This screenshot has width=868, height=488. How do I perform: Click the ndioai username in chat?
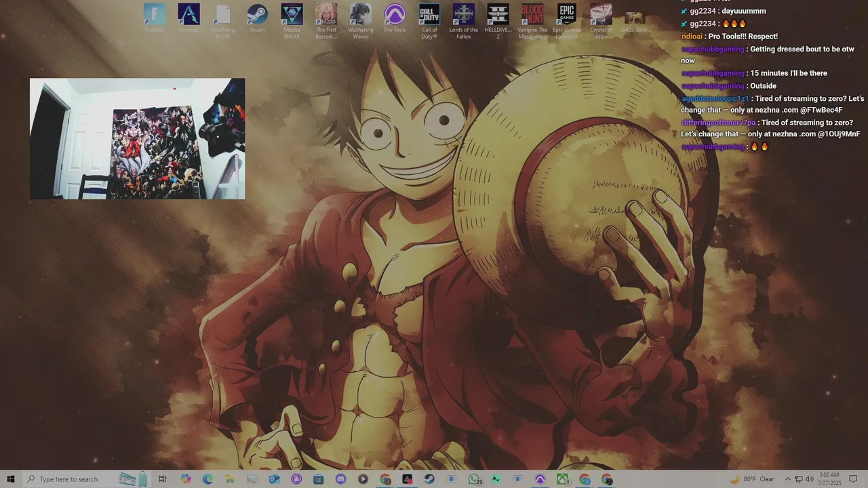(x=692, y=36)
